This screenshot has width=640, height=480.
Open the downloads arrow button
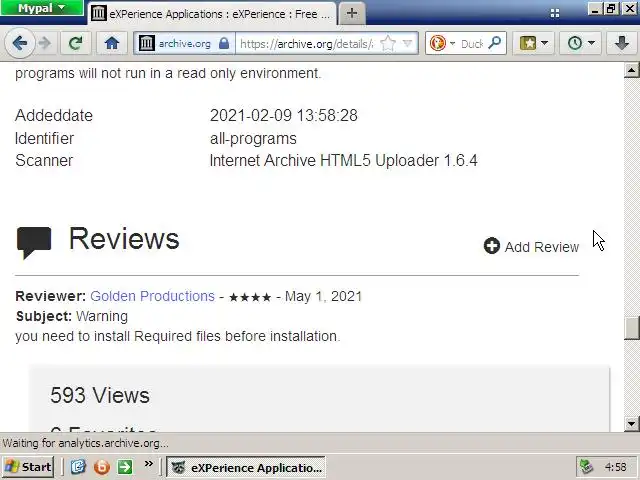tap(622, 43)
